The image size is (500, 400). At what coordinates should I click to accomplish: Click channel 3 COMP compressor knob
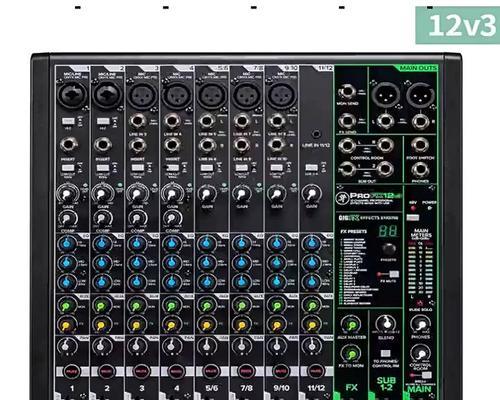pos(137,219)
